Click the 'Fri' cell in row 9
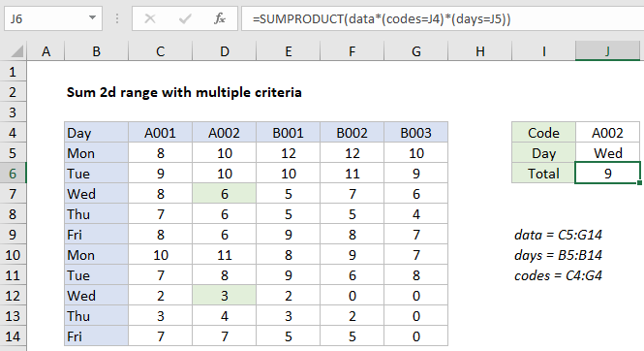Viewport: 644px width, 351px height. [96, 235]
